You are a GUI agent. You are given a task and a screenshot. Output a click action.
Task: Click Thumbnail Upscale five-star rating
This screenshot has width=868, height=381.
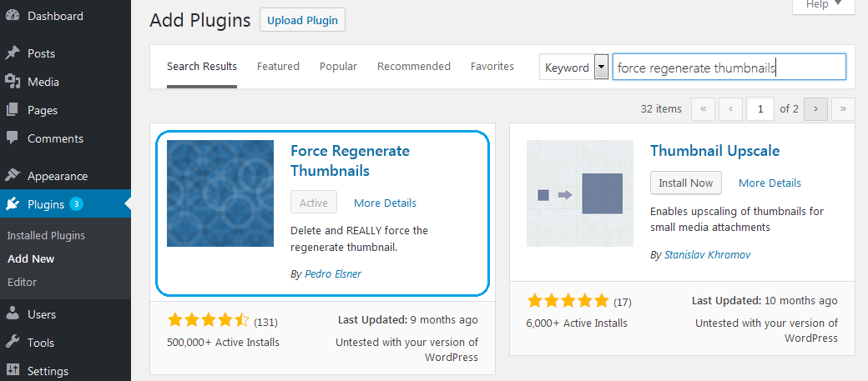pyautogui.click(x=568, y=301)
